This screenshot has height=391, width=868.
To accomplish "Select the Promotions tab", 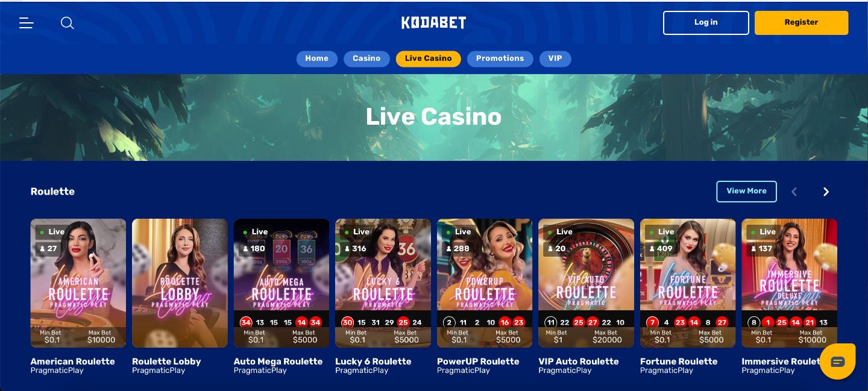I will [x=500, y=58].
